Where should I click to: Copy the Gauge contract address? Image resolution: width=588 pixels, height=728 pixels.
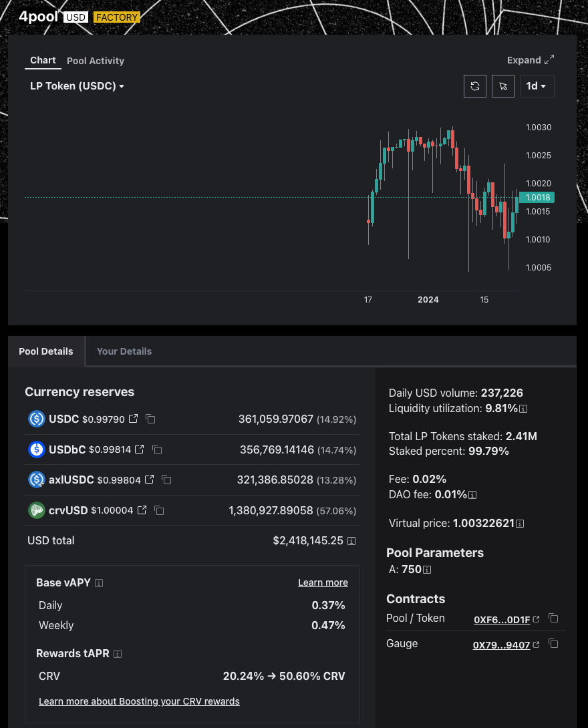[553, 643]
